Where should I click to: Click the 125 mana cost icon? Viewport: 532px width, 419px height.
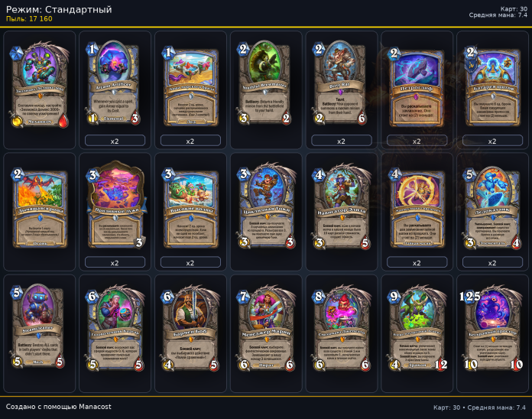[470, 297]
